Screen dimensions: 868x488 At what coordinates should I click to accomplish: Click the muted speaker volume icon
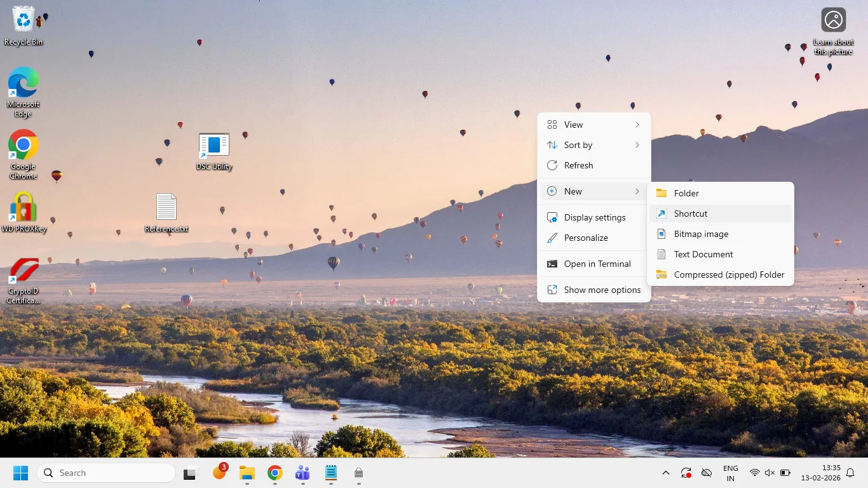point(770,473)
